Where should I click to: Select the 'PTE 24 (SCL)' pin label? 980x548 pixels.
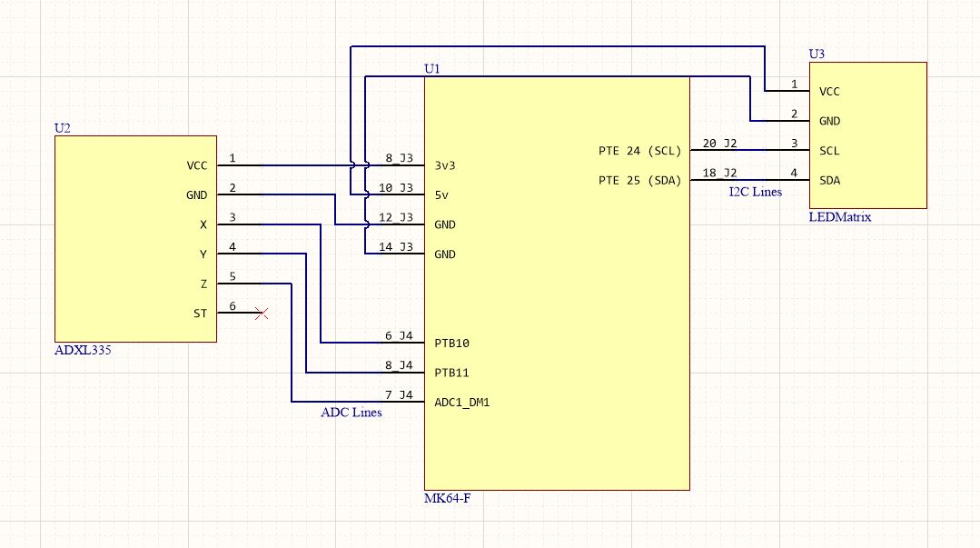tap(639, 151)
